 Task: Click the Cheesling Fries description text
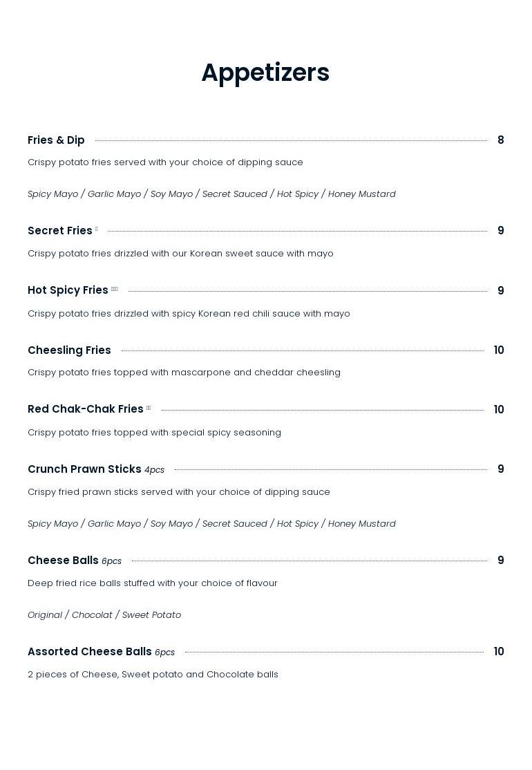coord(184,373)
